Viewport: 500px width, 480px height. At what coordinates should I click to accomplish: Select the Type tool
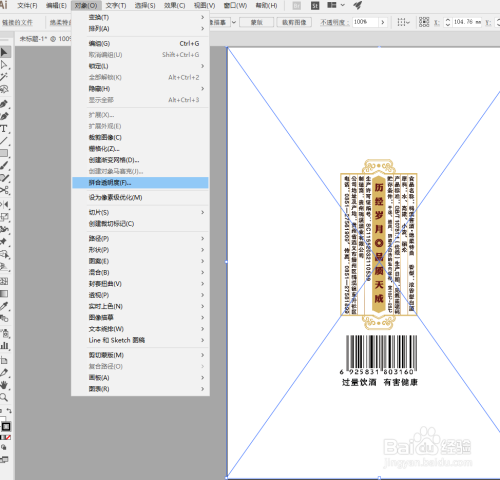(x=4, y=129)
